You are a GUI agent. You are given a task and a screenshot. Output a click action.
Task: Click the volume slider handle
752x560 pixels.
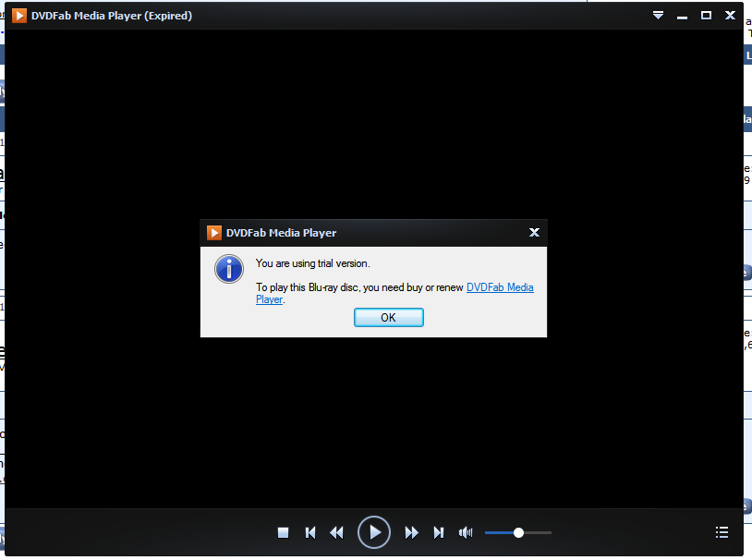click(x=518, y=532)
